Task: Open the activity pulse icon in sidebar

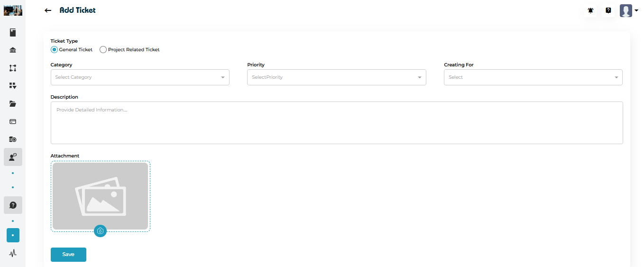Action: 13,253
